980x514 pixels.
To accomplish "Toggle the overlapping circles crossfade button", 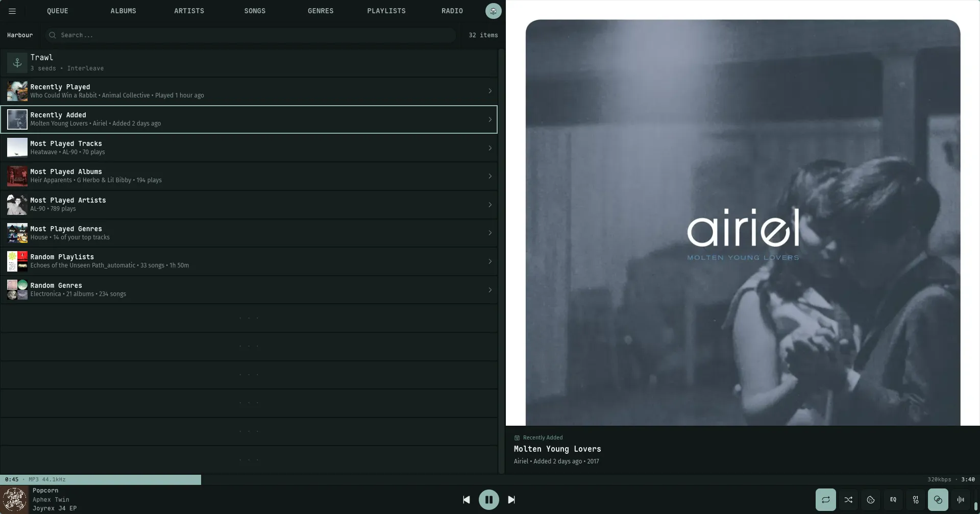I will [x=938, y=500].
